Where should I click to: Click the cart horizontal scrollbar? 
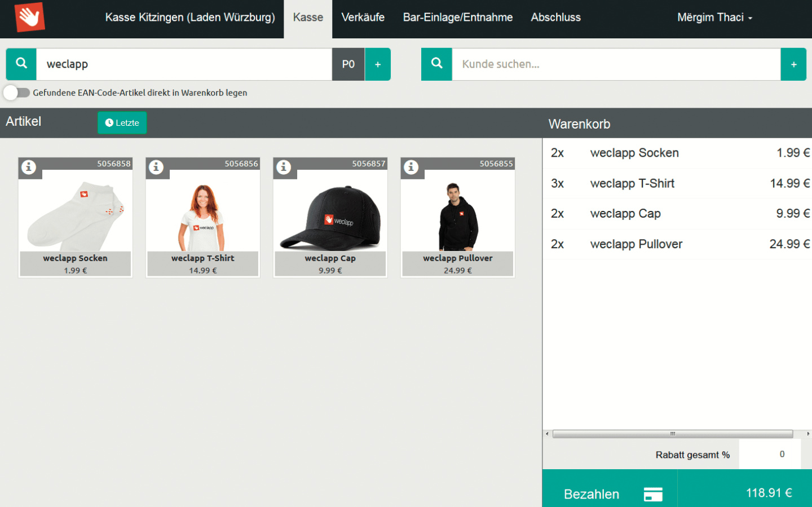click(672, 434)
